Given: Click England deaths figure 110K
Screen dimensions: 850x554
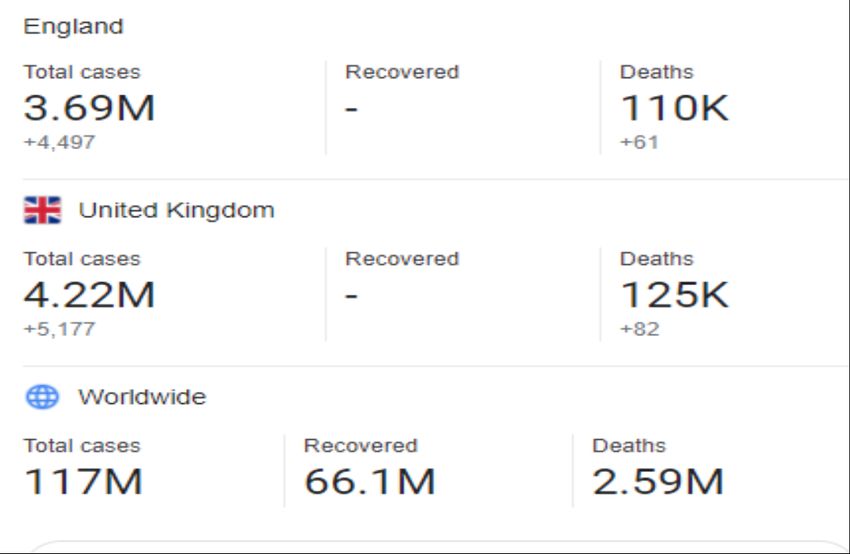Looking at the screenshot, I should pos(675,107).
